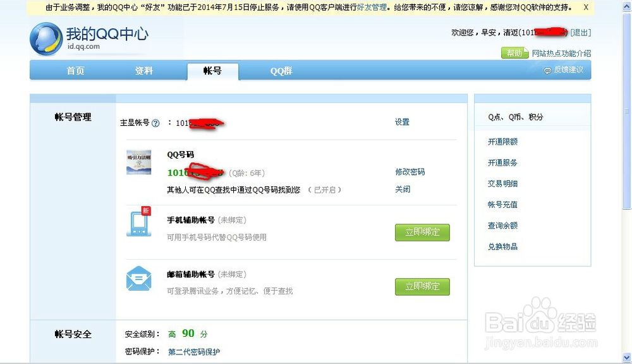Click the 设置 link beside 主显帐号
Screen dimensions: 632x364
(402, 121)
